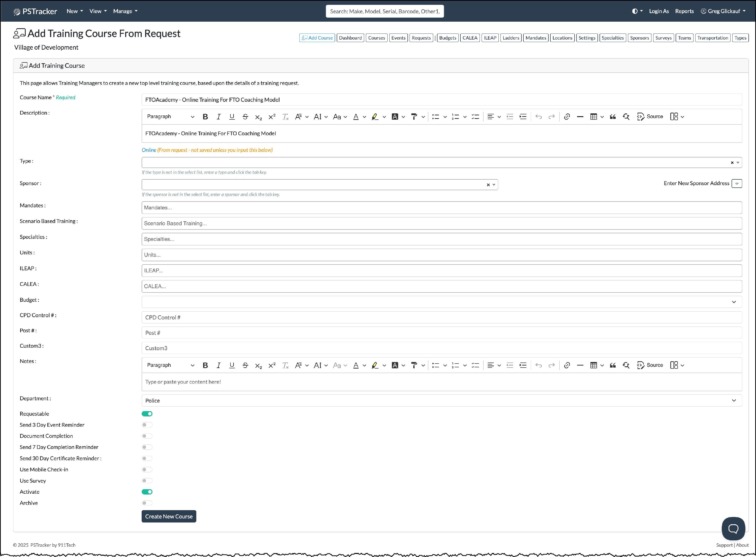Viewport: 756px width, 557px height.
Task: Insert link using Description toolbar link icon
Action: [567, 117]
